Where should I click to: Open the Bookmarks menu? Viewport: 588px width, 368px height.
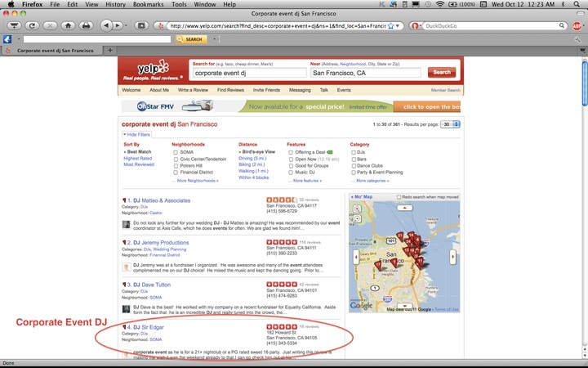[x=148, y=5]
